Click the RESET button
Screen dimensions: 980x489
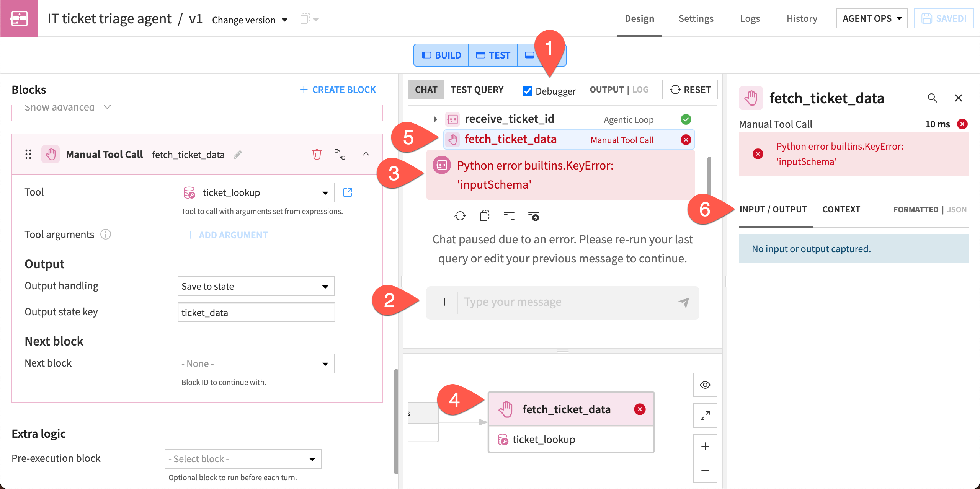[x=690, y=90]
